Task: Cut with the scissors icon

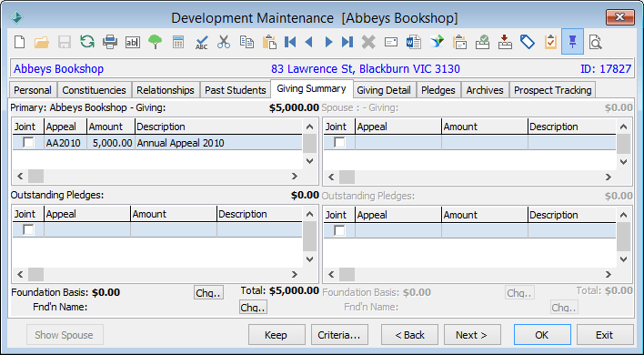Action: (x=224, y=42)
